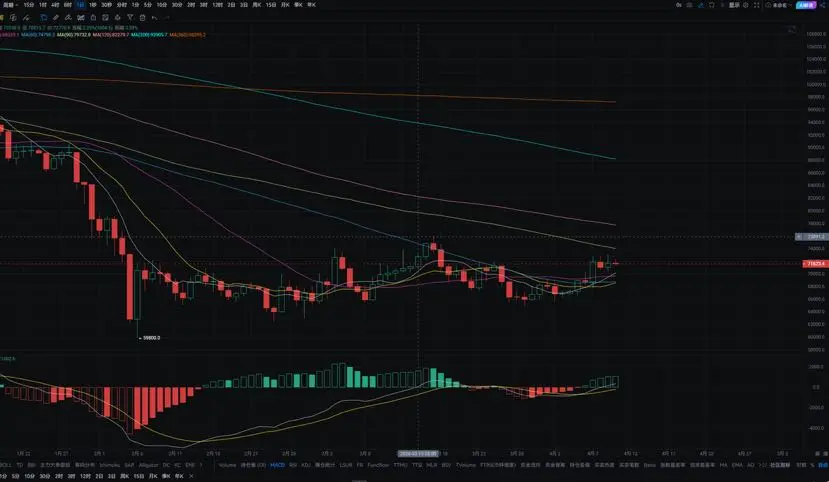Click the copy-layers icon in drawing toolbar
Viewport: 829px width, 482px height.
[x=13, y=17]
